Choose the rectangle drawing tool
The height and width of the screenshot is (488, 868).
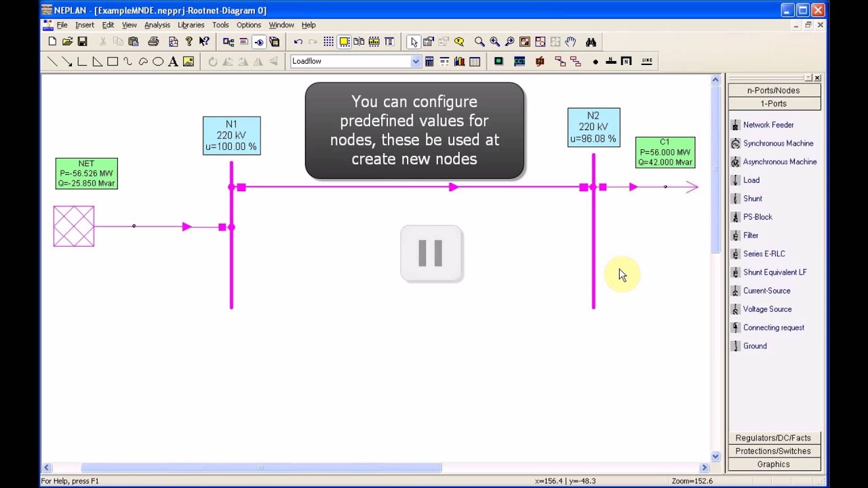[113, 62]
